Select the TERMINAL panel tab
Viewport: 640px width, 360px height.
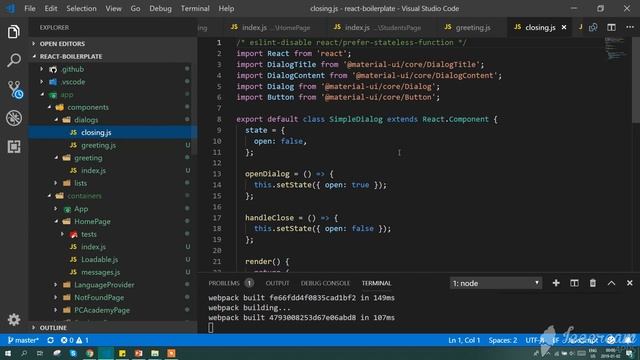[376, 283]
